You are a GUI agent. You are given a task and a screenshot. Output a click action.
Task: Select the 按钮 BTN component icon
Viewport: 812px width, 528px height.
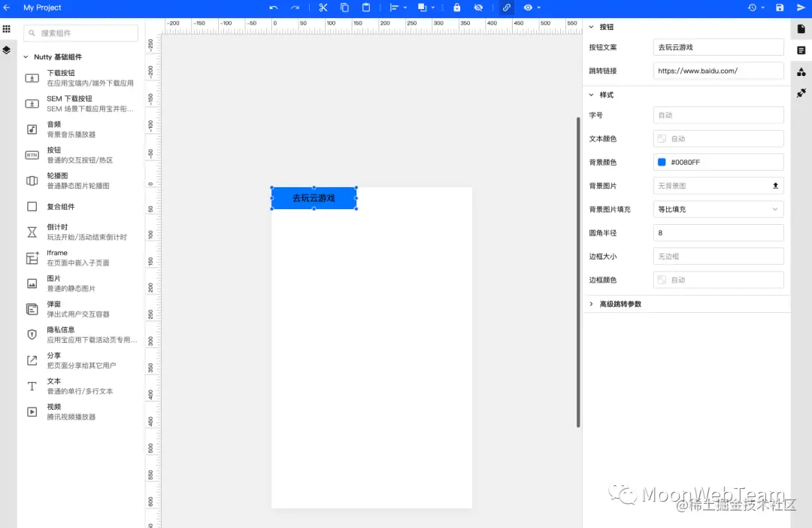click(32, 155)
